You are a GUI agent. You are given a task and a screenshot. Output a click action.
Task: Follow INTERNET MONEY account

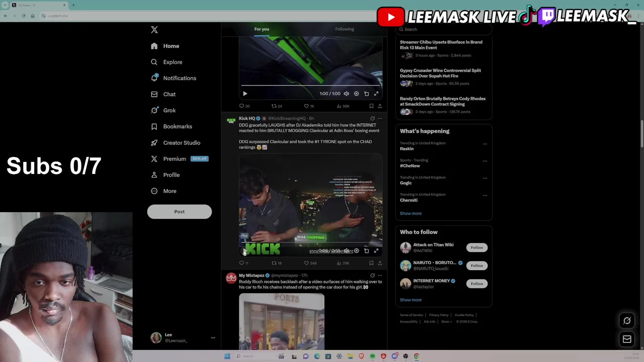[x=477, y=284]
